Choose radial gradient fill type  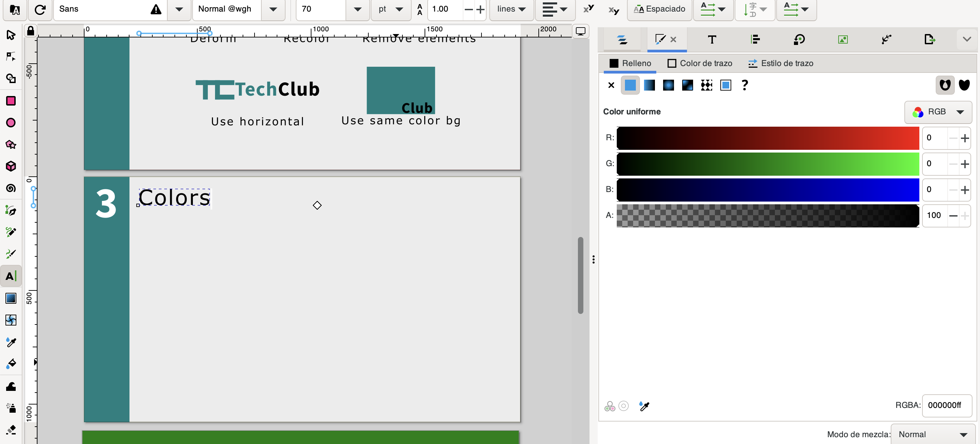tap(669, 85)
